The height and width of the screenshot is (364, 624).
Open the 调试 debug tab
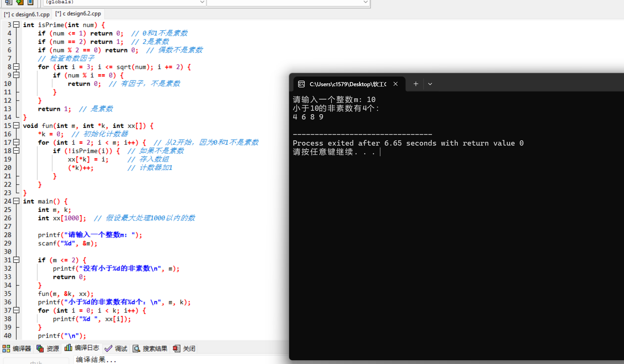[x=116, y=348]
